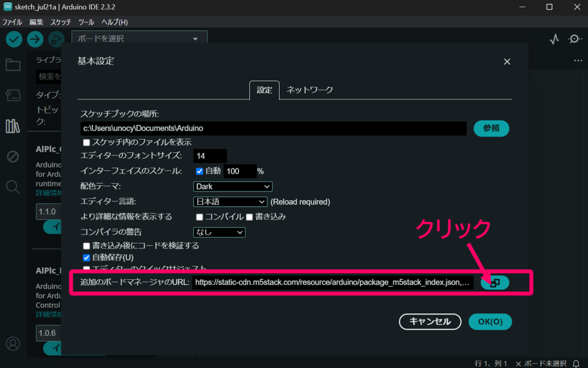Open the コンパイラの警告 なし dropdown
The height and width of the screenshot is (368, 588).
pyautogui.click(x=219, y=232)
